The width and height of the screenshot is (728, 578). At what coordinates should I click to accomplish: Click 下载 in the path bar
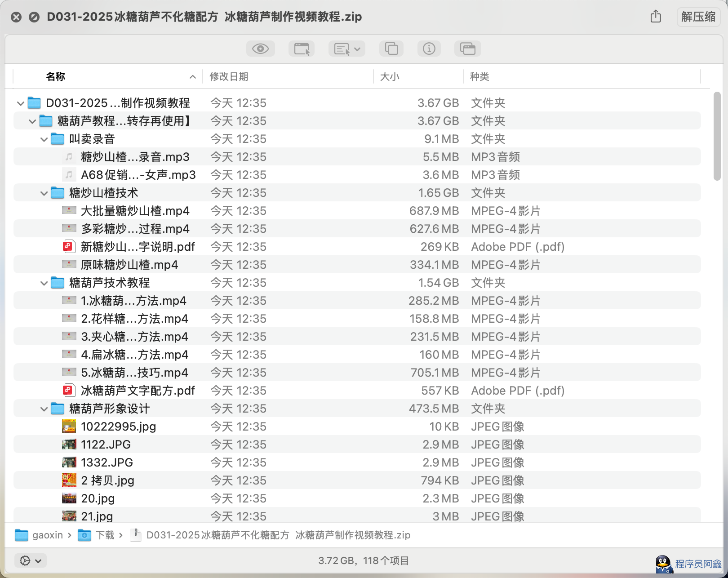(105, 535)
